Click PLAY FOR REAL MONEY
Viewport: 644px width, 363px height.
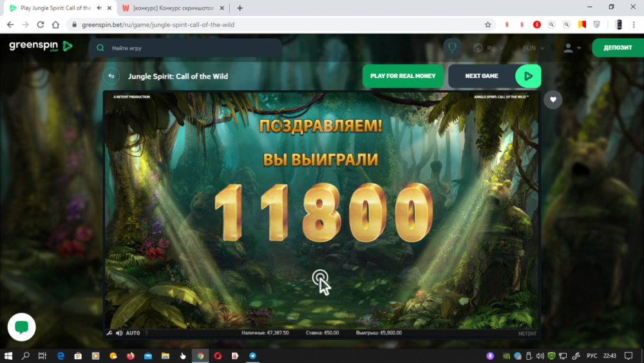tap(402, 76)
